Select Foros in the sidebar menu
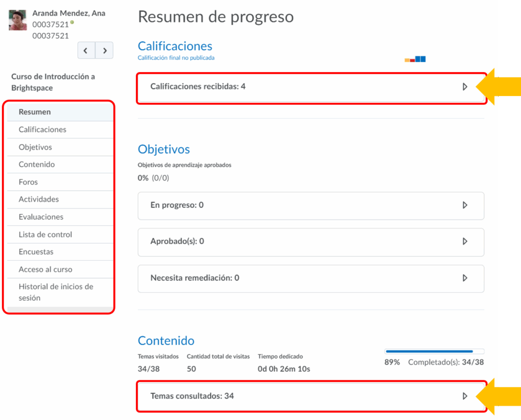This screenshot has width=521, height=420. 28,182
